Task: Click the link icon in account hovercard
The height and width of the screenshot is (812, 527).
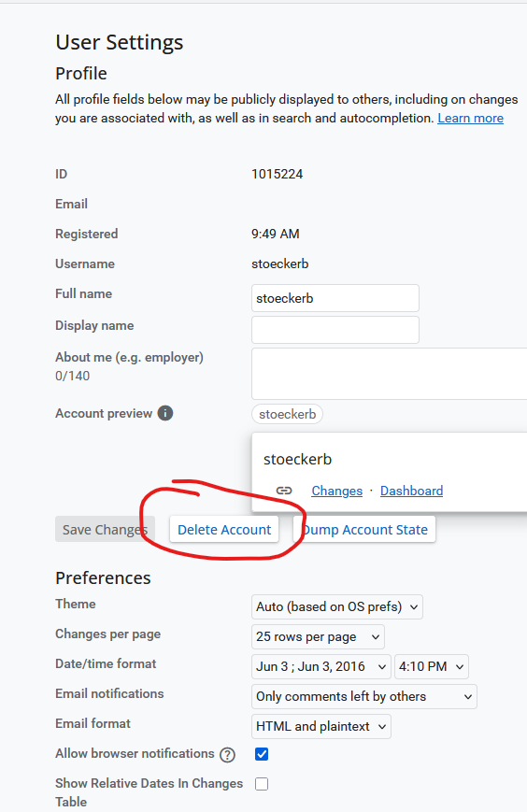Action: [x=284, y=491]
